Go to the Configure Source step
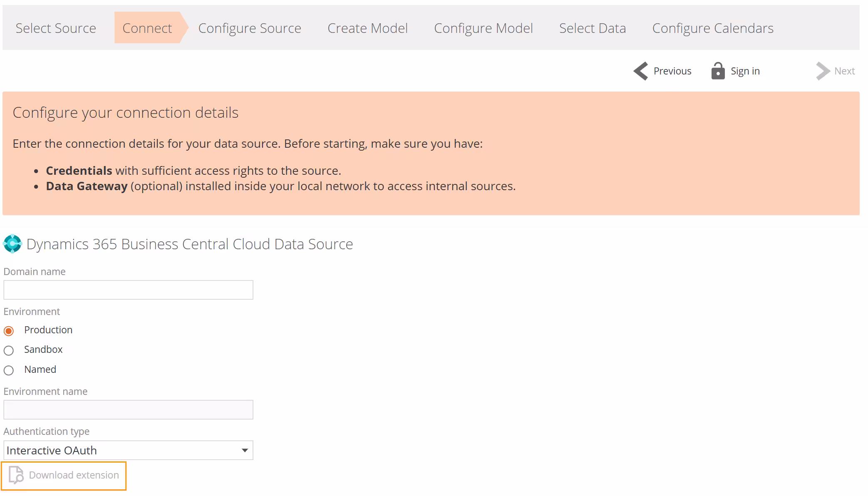 click(250, 28)
